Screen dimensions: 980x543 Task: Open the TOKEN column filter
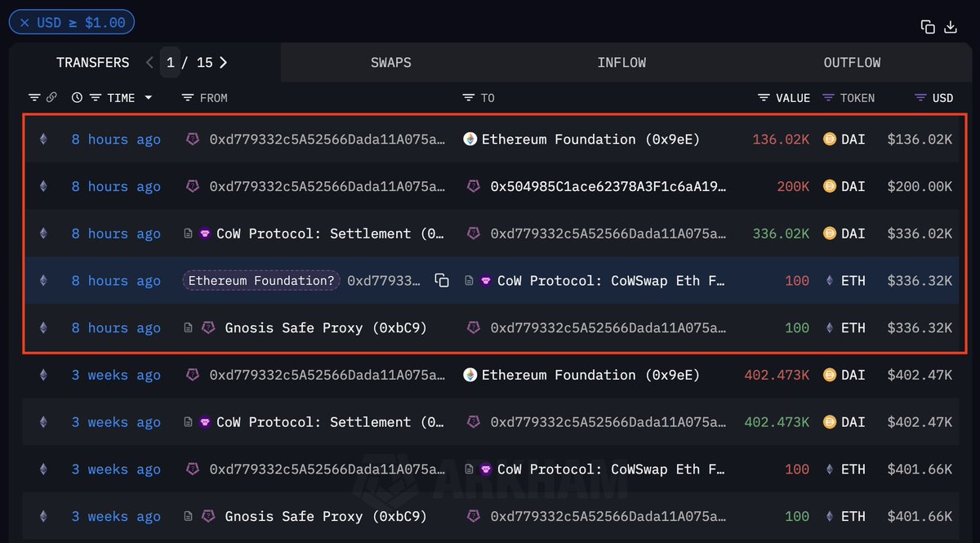(x=828, y=98)
